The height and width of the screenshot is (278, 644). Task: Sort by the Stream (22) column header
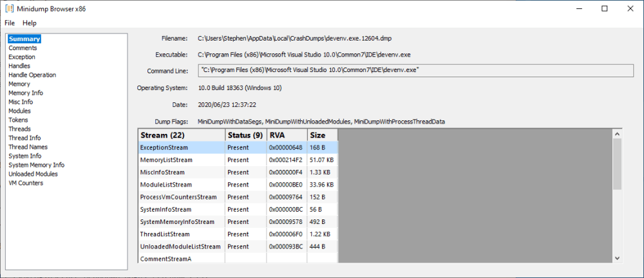pos(182,135)
